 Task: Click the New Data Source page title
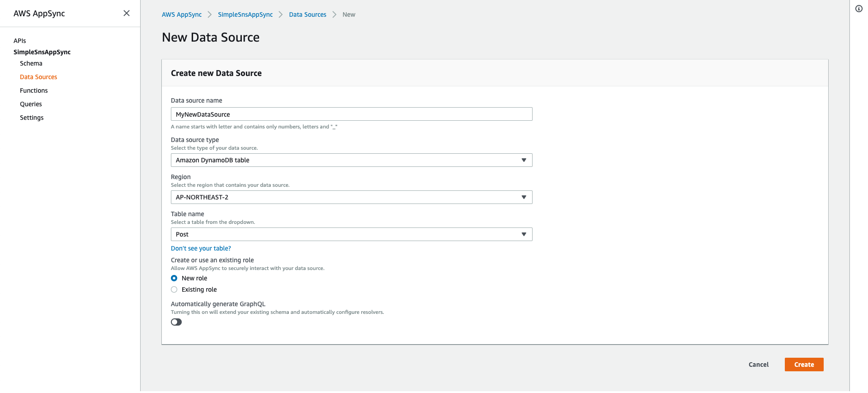coord(211,38)
